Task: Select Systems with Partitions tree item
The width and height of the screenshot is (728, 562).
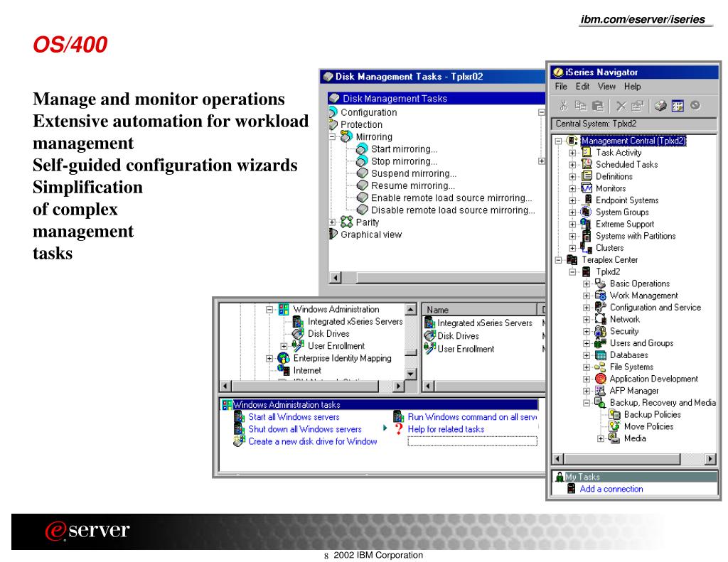Action: [635, 236]
